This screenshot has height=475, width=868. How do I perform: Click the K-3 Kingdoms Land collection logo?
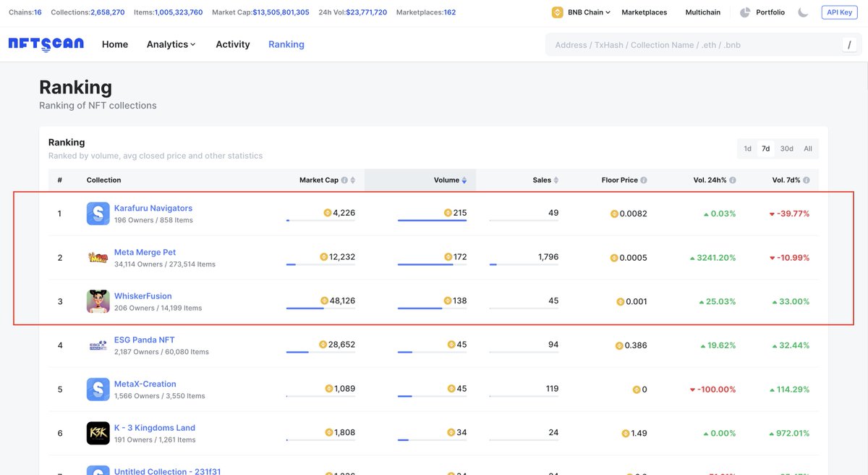pos(98,432)
